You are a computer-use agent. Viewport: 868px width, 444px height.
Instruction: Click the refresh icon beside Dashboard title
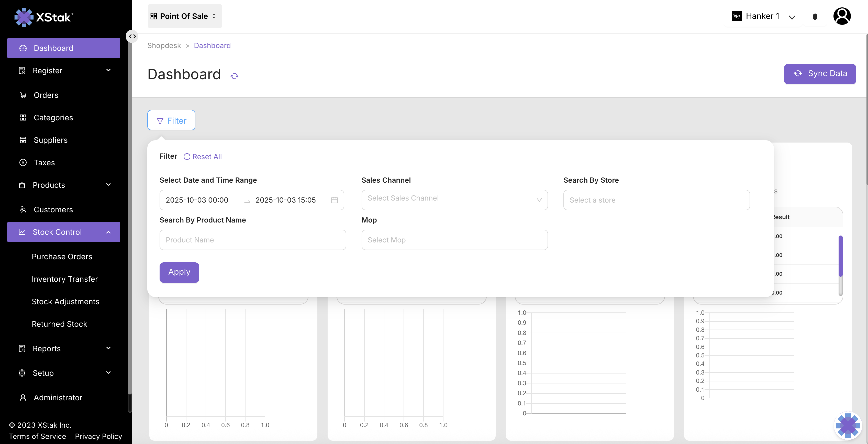(x=234, y=76)
